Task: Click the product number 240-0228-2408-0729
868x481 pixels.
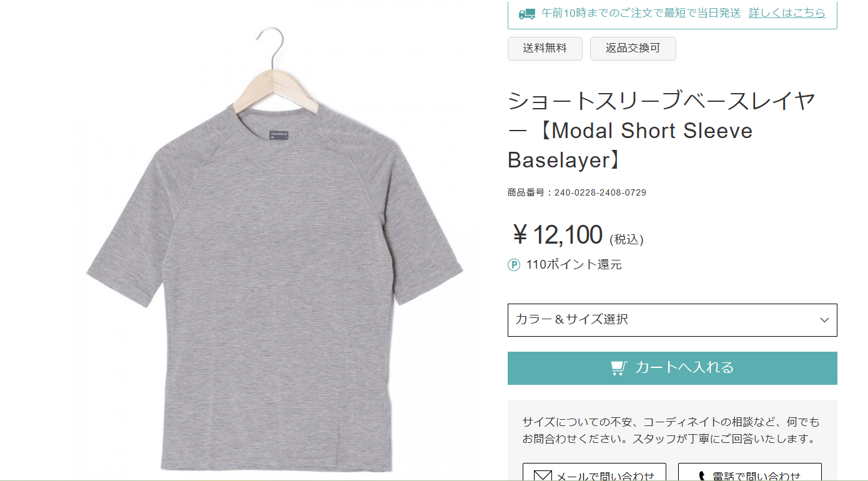Action: 600,192
